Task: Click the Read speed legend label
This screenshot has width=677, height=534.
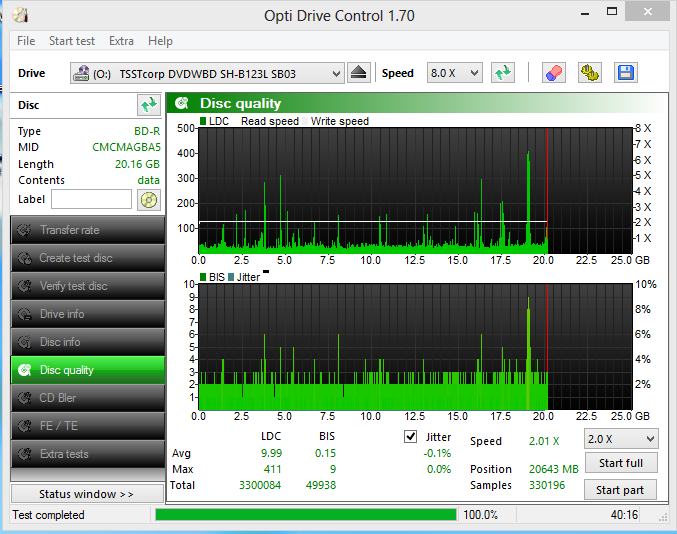Action: pos(270,121)
